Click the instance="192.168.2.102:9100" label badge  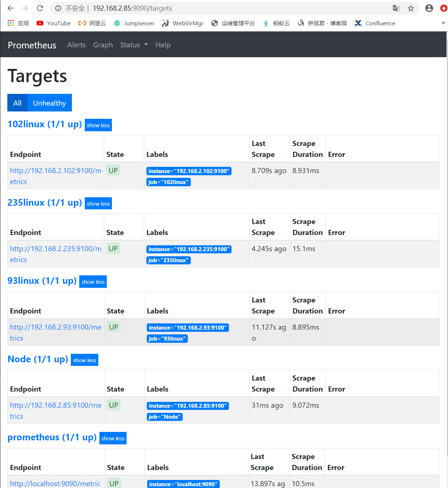(x=189, y=171)
